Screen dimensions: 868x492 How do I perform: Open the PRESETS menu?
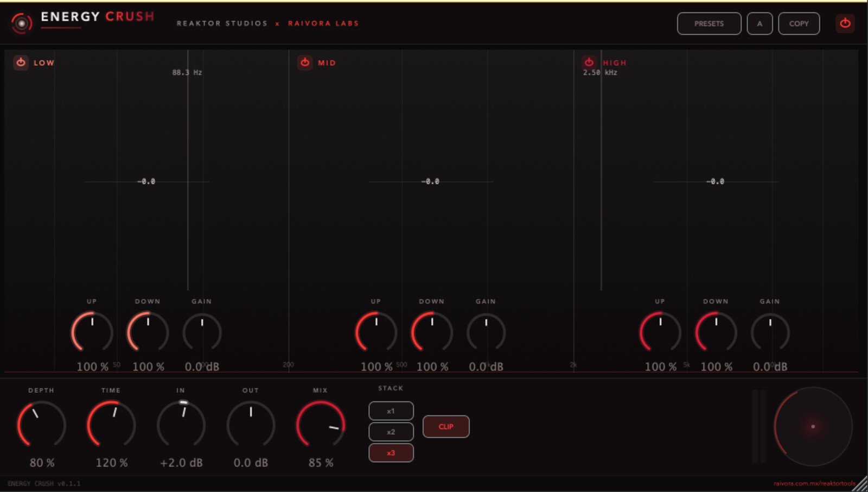pyautogui.click(x=709, y=23)
